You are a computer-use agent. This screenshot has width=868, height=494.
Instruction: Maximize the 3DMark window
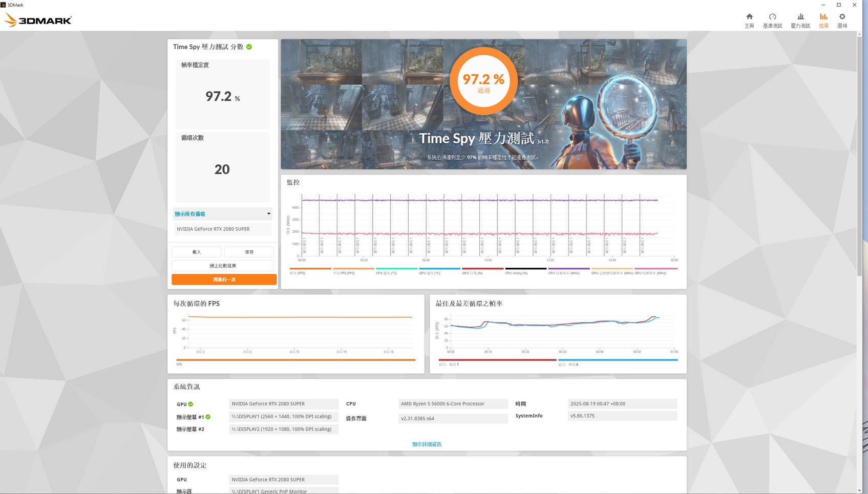[839, 5]
